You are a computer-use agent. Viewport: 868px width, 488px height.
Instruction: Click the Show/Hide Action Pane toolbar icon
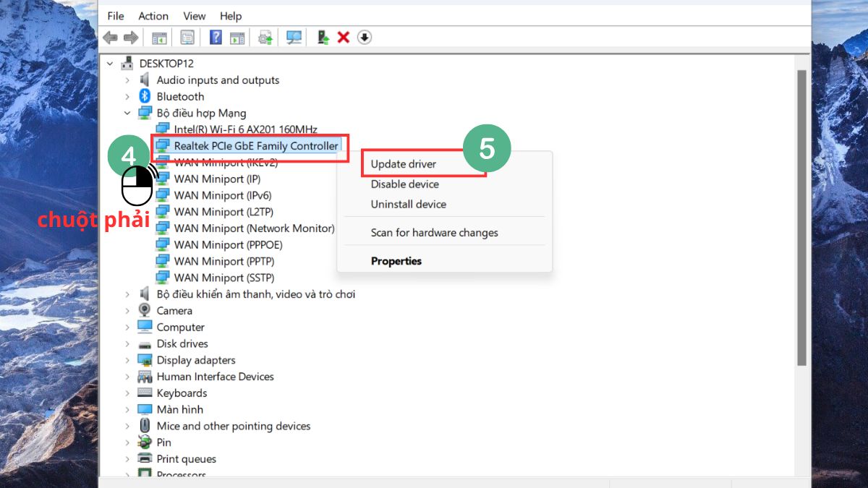coord(237,38)
